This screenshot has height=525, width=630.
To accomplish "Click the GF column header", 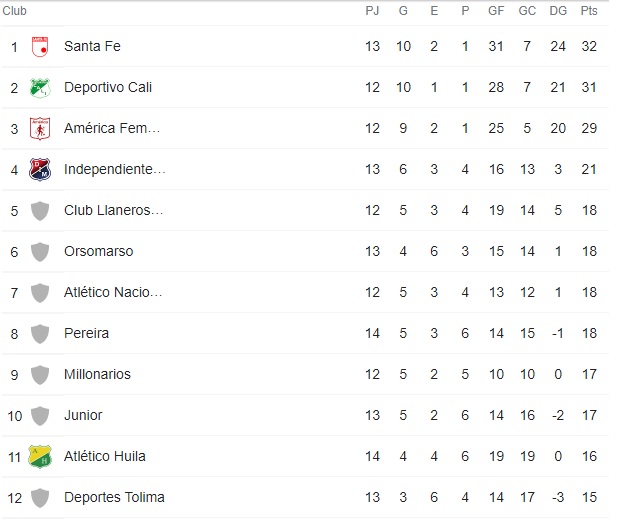I will (496, 11).
